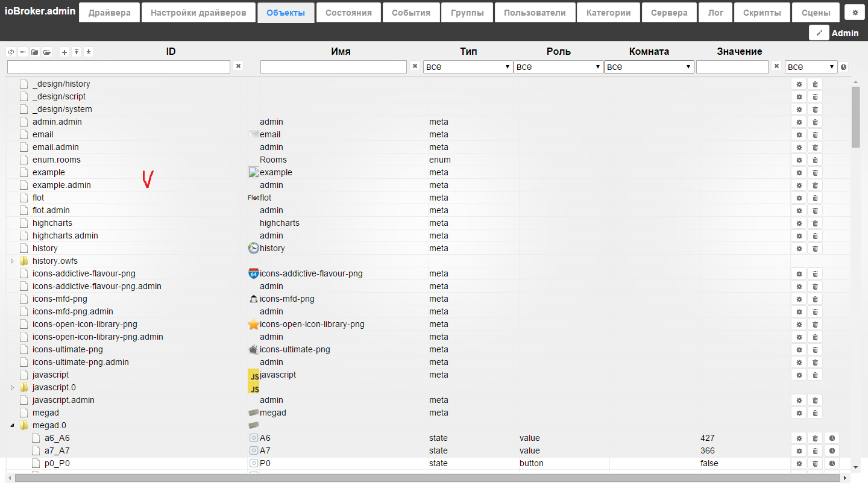The width and height of the screenshot is (868, 483).
Task: Click the scroll-down arrow of vertical scrollbar
Action: coord(855,467)
